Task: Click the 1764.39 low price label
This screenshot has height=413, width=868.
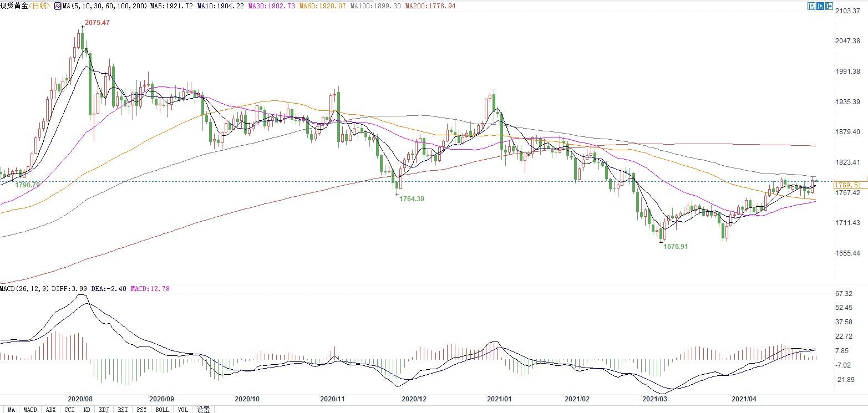Action: click(412, 198)
